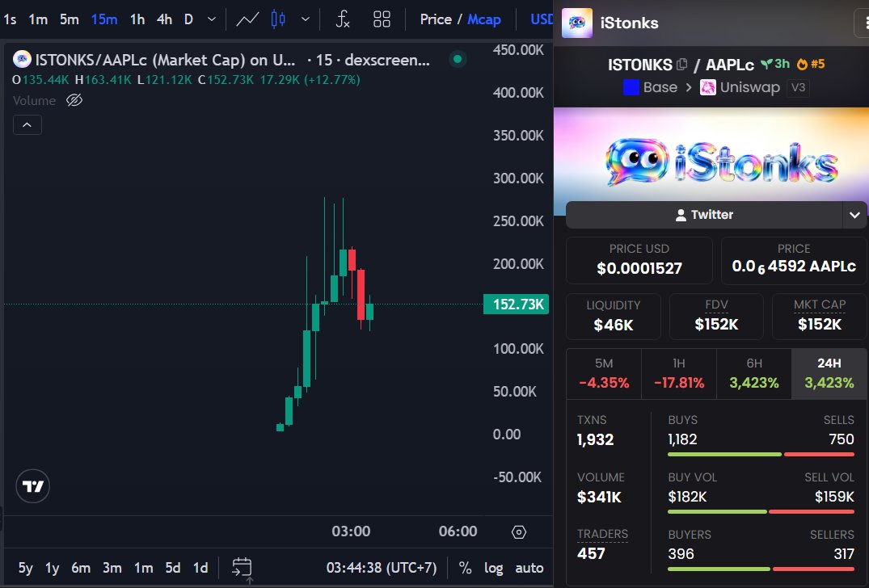Click the #5 trending flame badge
869x588 pixels.
[x=811, y=65]
